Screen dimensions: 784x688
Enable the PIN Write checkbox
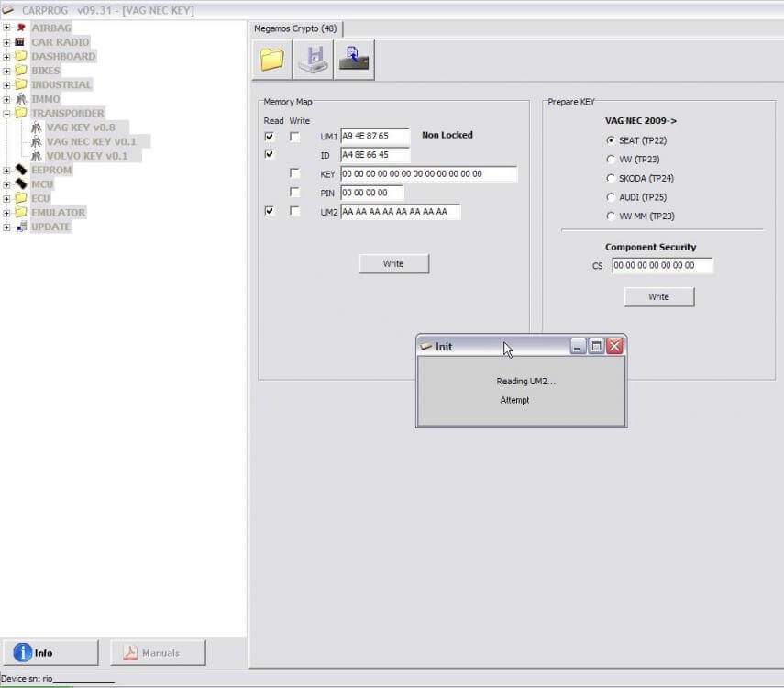click(295, 192)
